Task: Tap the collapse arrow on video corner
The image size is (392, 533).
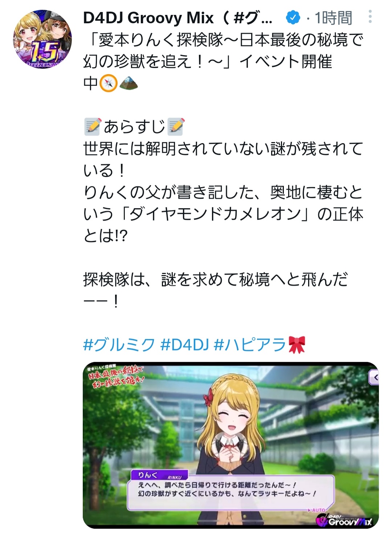Action: [x=374, y=377]
